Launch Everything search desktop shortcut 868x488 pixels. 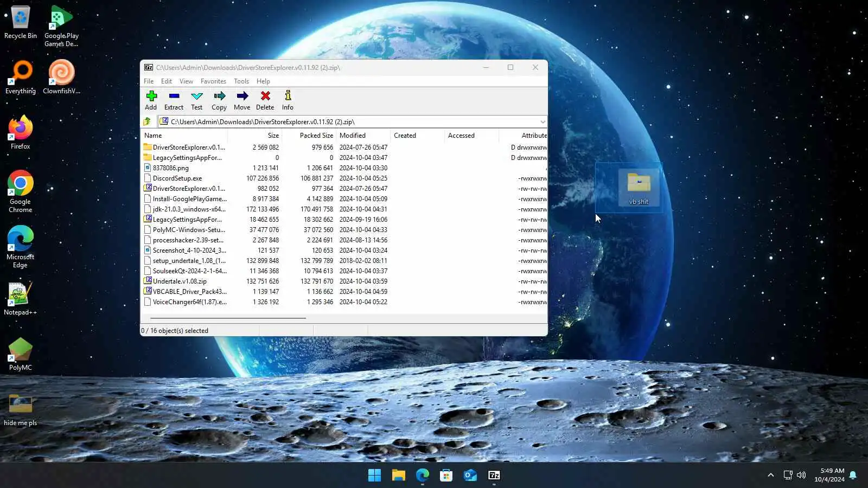[21, 78]
